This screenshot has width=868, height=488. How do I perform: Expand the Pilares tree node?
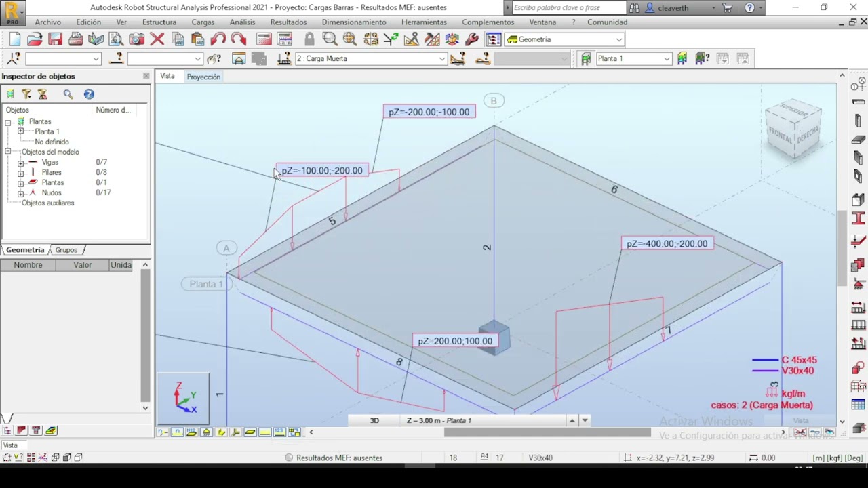pos(20,173)
